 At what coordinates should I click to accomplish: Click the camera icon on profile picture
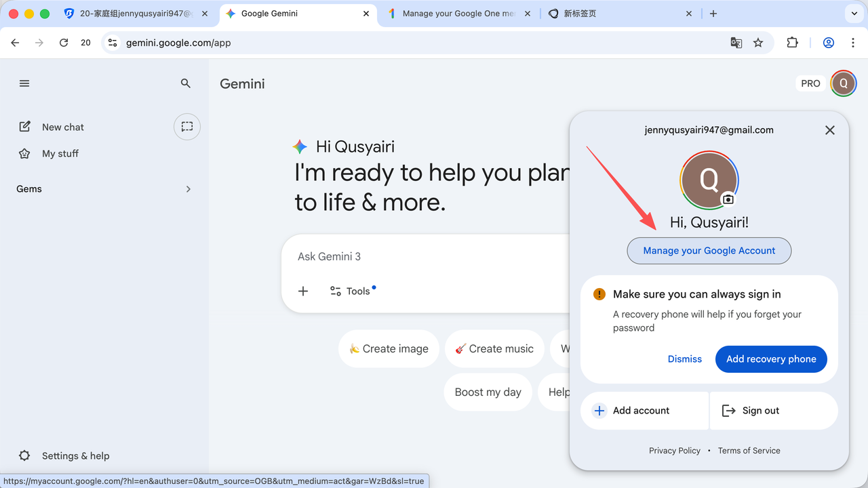click(728, 199)
